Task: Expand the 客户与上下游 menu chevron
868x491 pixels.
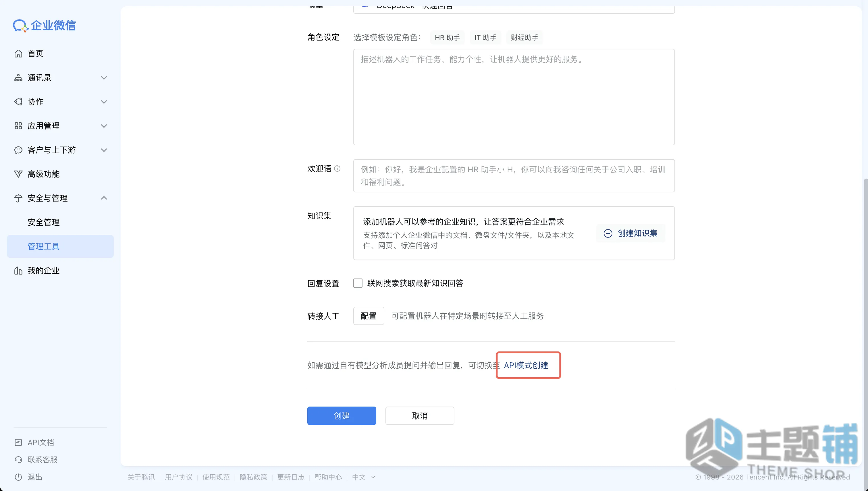Action: 104,150
